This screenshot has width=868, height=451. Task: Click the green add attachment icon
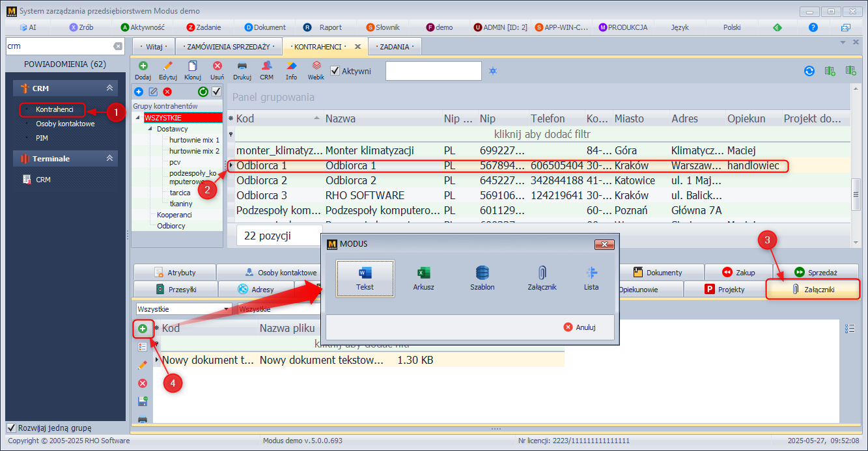click(142, 329)
